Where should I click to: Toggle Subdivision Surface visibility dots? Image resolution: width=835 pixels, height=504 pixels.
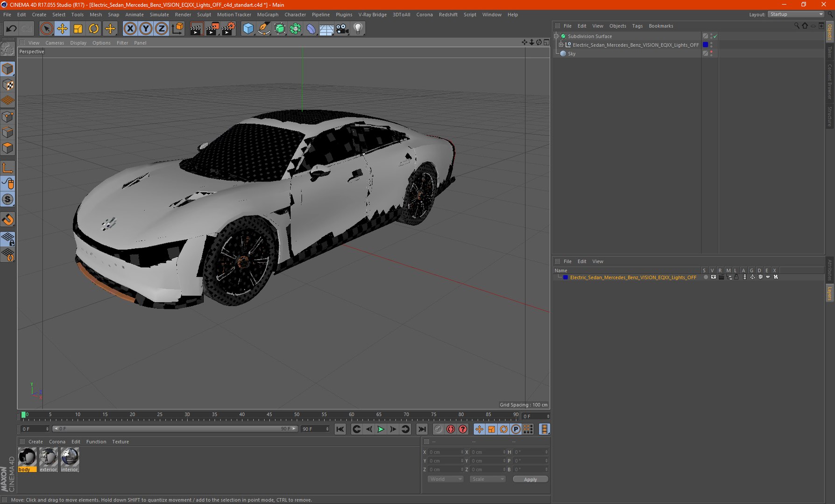[x=711, y=36]
